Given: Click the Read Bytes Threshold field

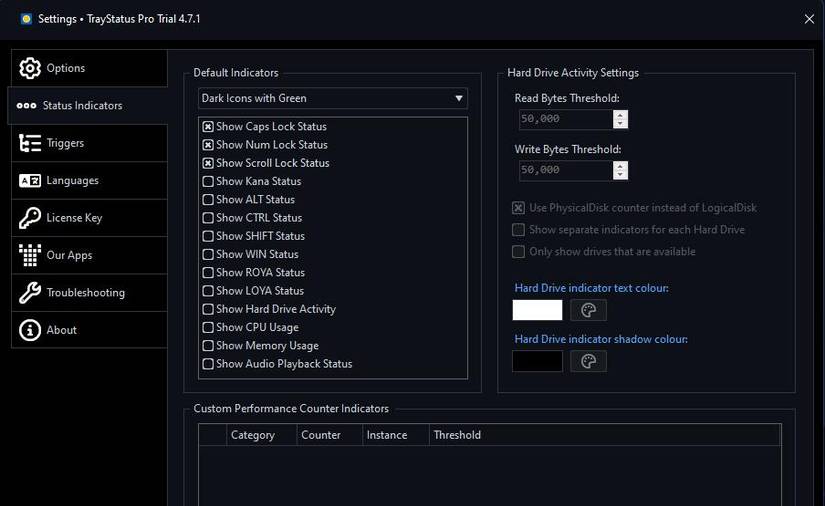Looking at the screenshot, I should (x=566, y=119).
